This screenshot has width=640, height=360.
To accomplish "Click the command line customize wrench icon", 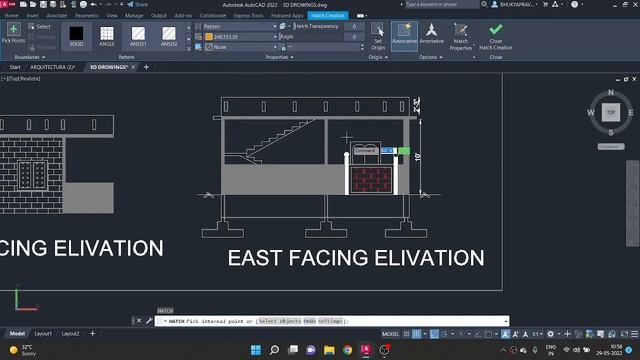I will (x=149, y=321).
